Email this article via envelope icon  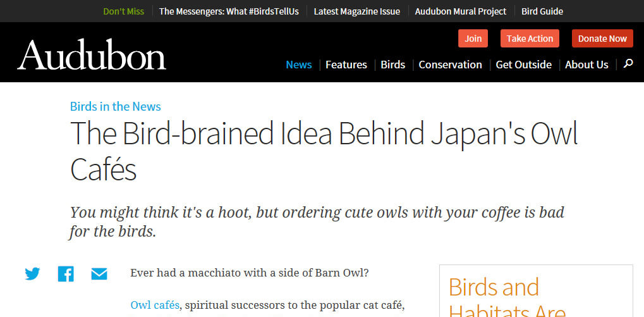[x=99, y=274]
